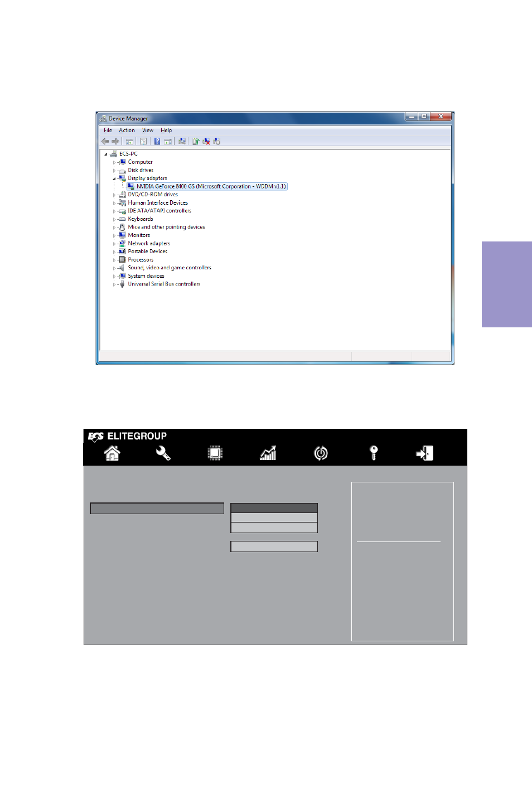Go back using the toolbar Back arrow

tap(105, 141)
